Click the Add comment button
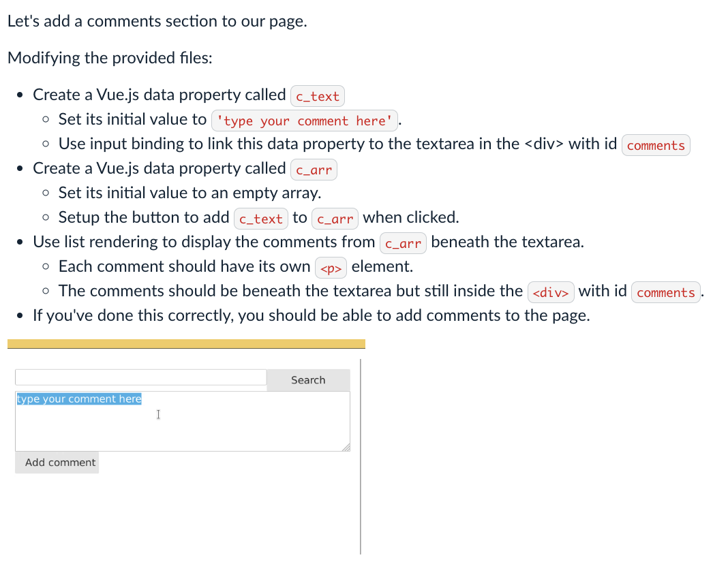 [x=57, y=462]
